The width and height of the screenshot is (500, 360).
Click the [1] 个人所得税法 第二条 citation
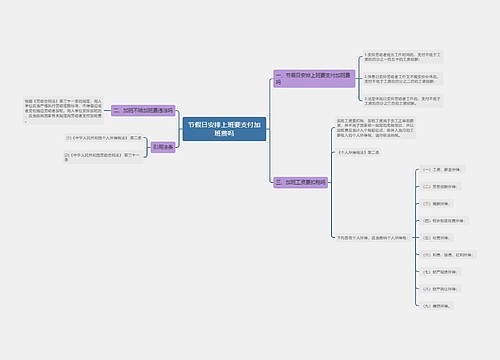(104, 138)
